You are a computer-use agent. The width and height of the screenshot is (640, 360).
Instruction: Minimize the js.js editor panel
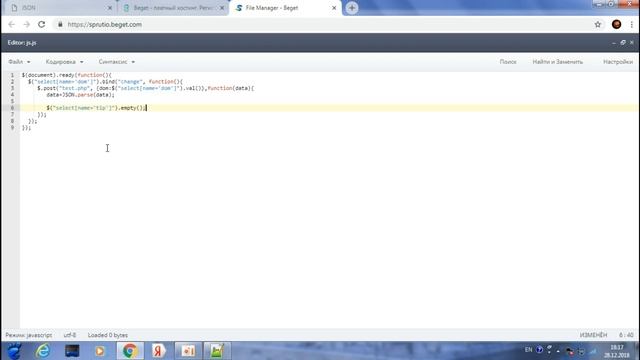(614, 42)
